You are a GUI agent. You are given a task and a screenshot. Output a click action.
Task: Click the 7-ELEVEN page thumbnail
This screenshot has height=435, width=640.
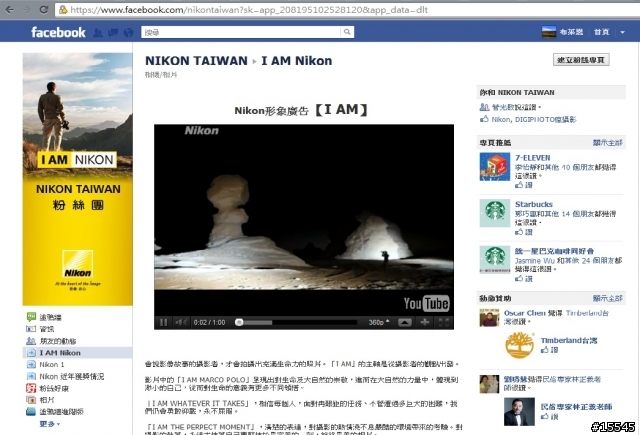coord(495,166)
